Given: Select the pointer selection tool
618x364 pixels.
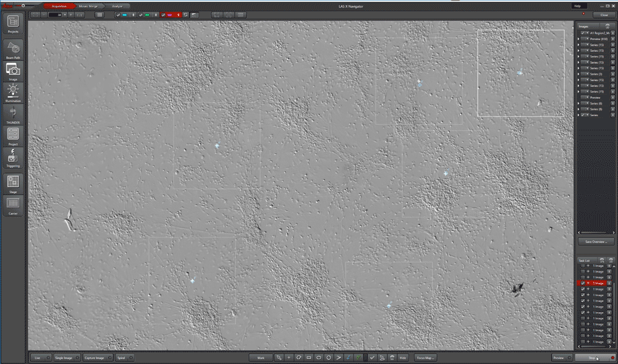Looking at the screenshot, I should point(279,358).
